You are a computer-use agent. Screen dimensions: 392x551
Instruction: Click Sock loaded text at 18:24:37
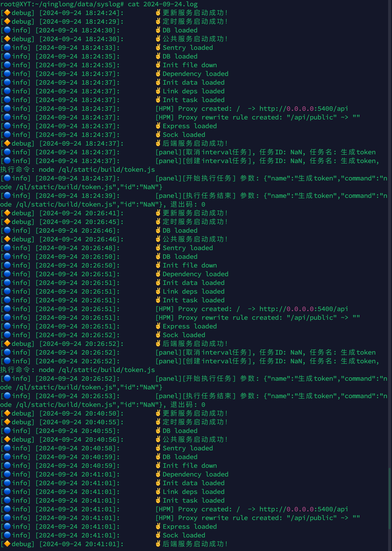pyautogui.click(x=184, y=135)
